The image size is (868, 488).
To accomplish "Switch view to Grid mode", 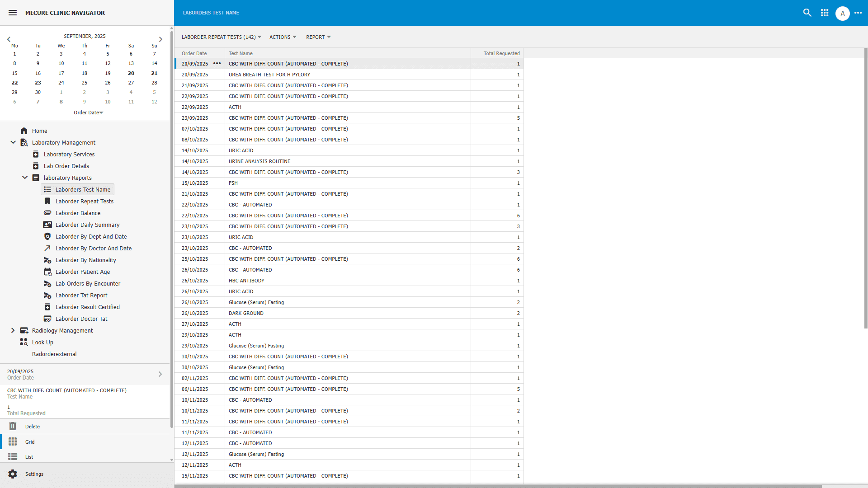I will pos(30,441).
